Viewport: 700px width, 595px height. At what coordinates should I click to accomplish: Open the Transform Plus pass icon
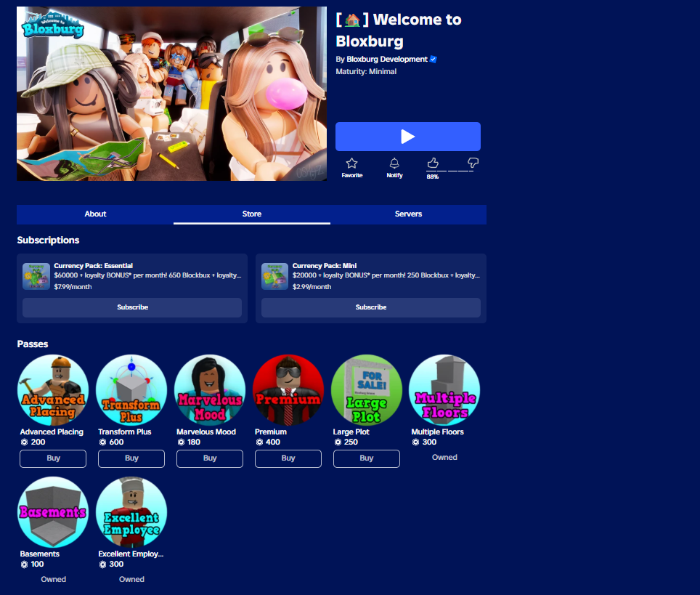point(131,390)
